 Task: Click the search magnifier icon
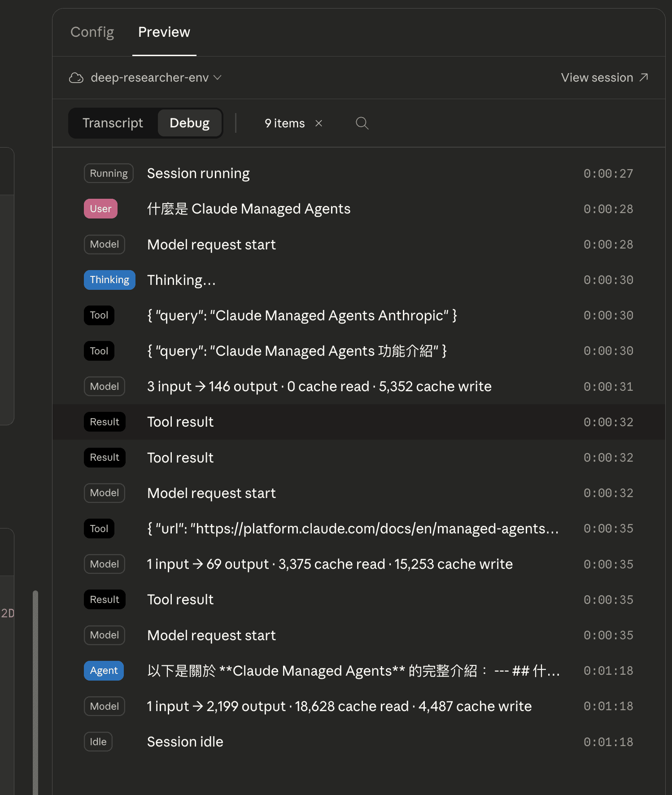click(362, 123)
